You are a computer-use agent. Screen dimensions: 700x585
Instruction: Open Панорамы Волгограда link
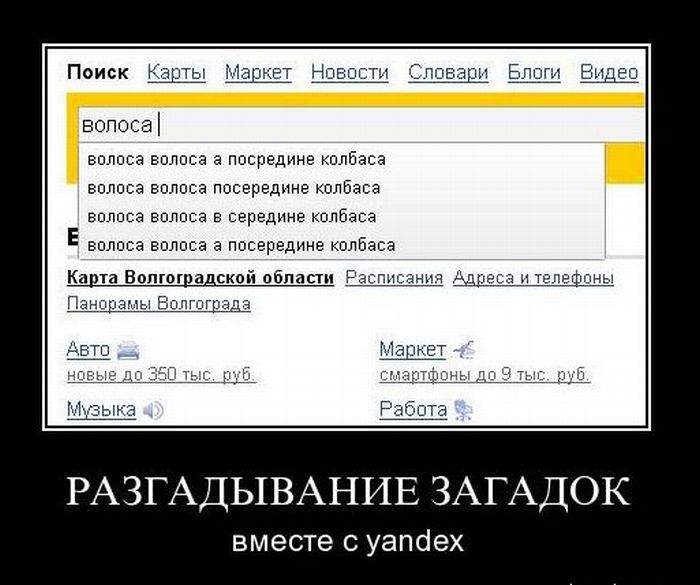click(x=158, y=304)
